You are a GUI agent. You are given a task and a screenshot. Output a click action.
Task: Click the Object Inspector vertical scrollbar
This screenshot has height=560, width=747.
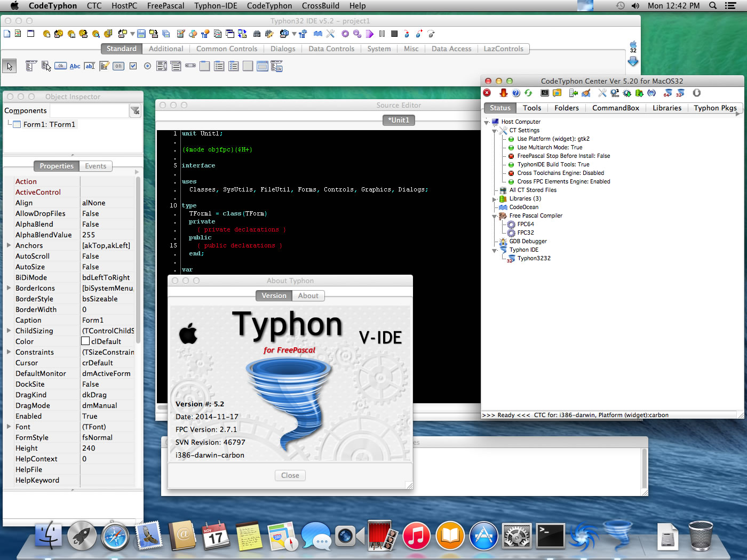tap(138, 261)
